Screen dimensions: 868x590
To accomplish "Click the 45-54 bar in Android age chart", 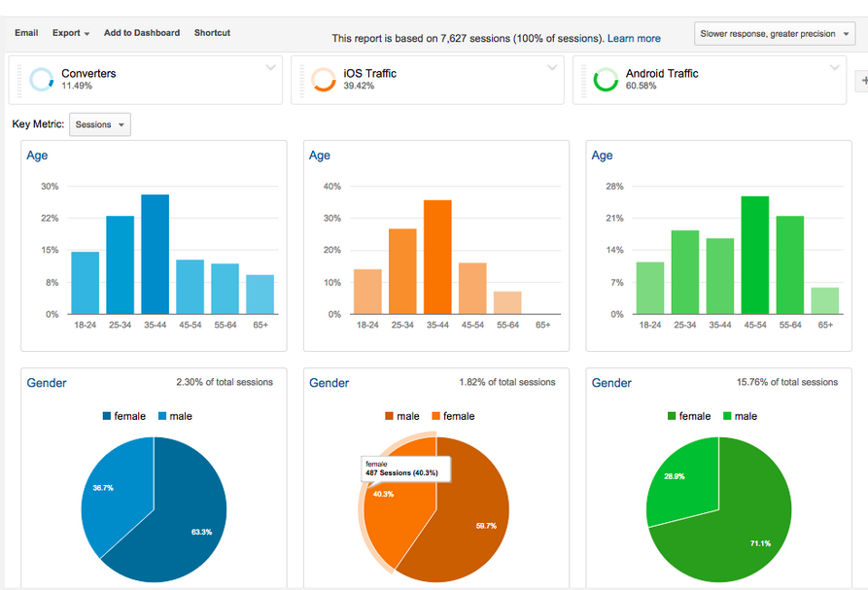I will 755,256.
